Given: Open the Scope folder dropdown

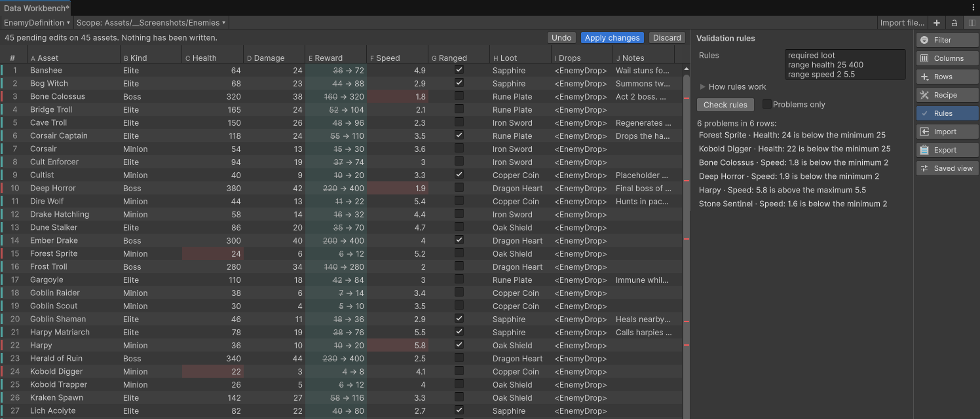Looking at the screenshot, I should click(151, 22).
